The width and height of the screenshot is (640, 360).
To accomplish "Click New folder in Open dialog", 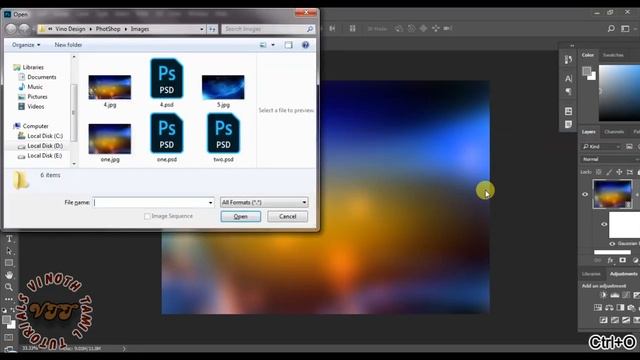I will coord(68,45).
